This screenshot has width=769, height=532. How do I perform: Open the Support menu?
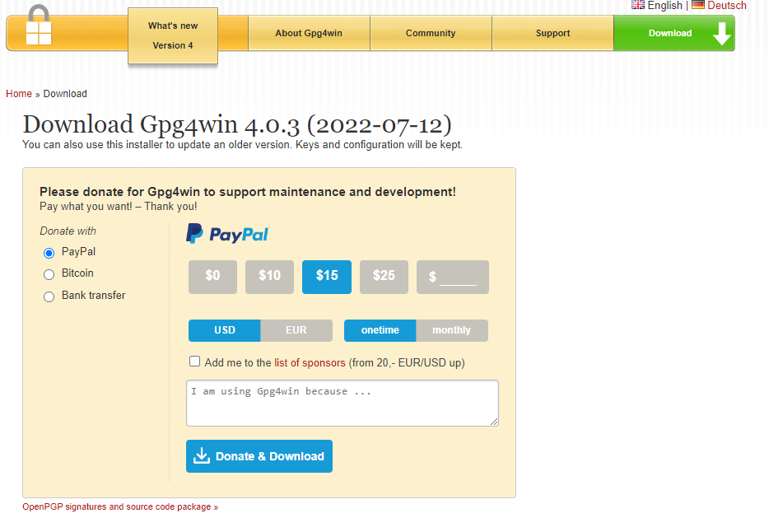tap(552, 33)
